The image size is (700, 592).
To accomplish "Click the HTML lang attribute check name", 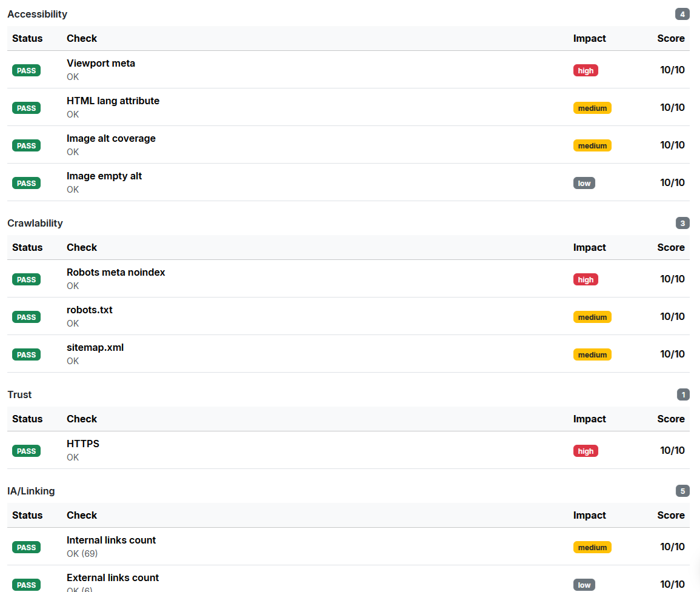I will pyautogui.click(x=113, y=101).
